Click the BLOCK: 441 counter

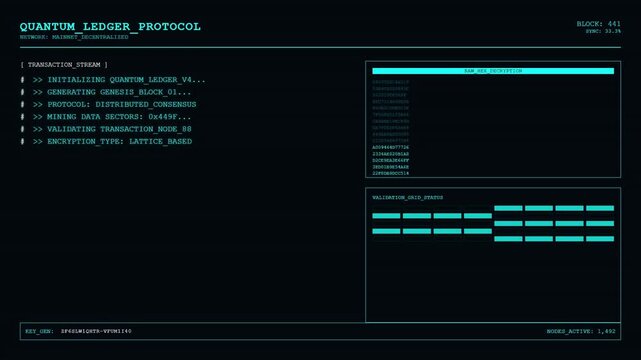(x=598, y=24)
